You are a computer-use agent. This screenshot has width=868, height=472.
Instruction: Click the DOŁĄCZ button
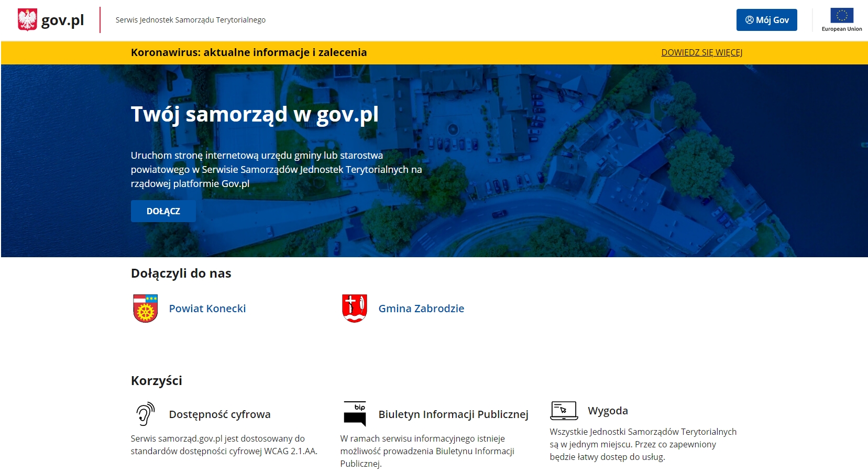coord(163,211)
